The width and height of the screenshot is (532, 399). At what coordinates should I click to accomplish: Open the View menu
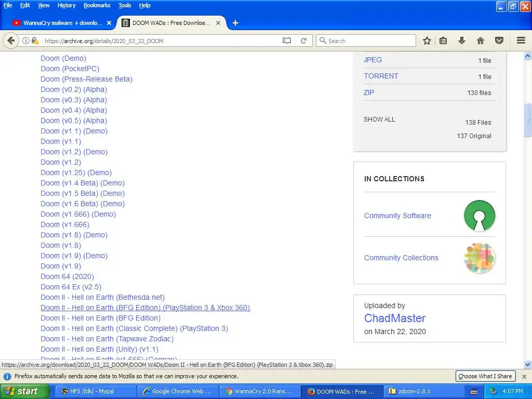pyautogui.click(x=44, y=5)
